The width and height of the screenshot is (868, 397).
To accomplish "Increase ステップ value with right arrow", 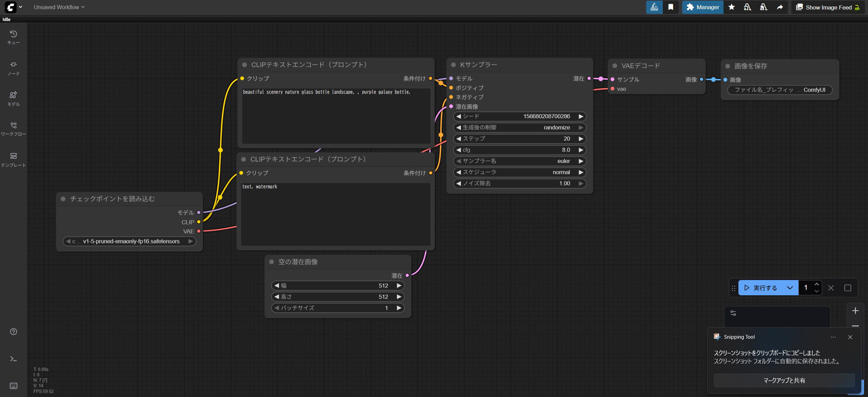I will click(x=581, y=139).
